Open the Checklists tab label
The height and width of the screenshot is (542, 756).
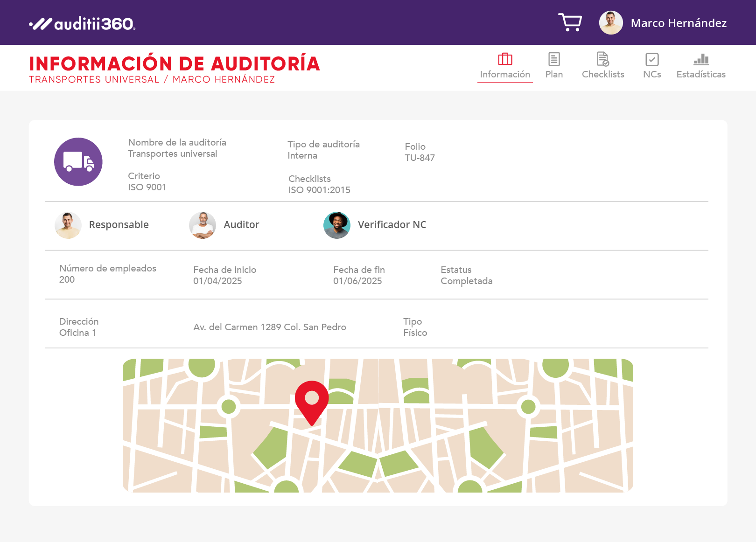pos(603,75)
